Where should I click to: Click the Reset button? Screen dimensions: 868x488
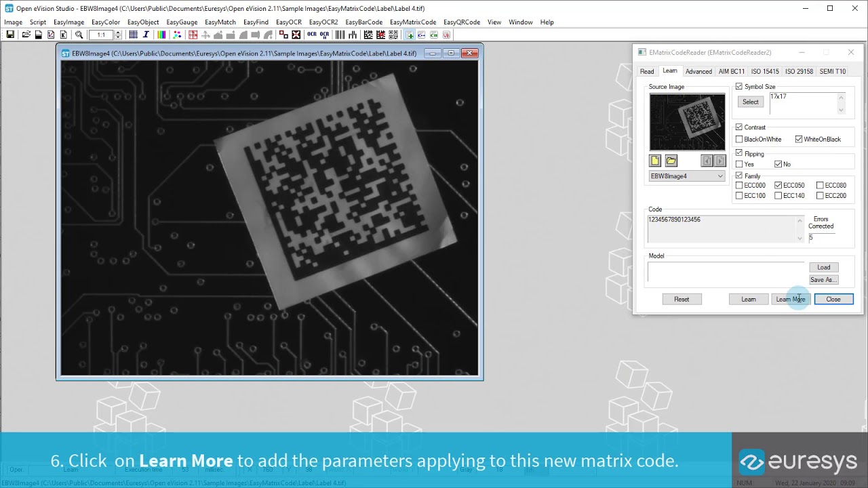pyautogui.click(x=682, y=299)
